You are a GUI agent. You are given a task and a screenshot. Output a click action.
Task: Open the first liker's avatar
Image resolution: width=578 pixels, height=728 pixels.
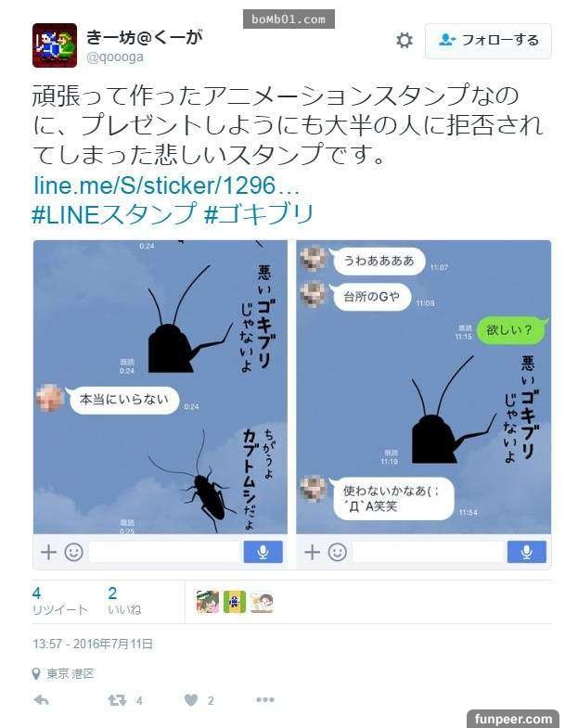207,602
